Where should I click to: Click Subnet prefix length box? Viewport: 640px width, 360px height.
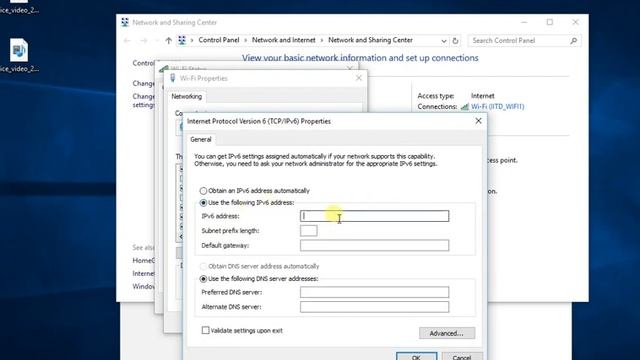click(x=309, y=231)
